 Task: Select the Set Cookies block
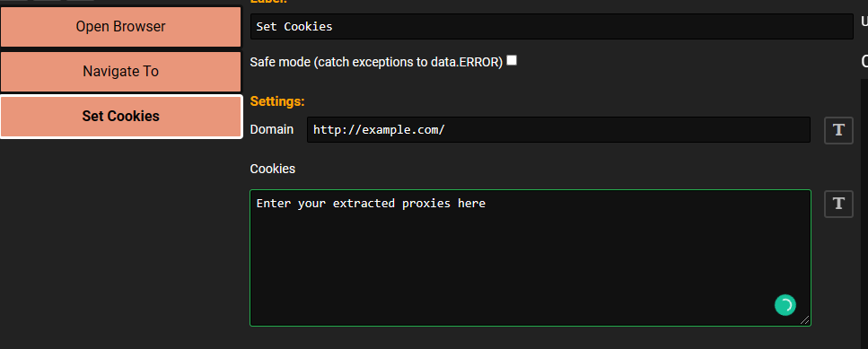coord(120,116)
